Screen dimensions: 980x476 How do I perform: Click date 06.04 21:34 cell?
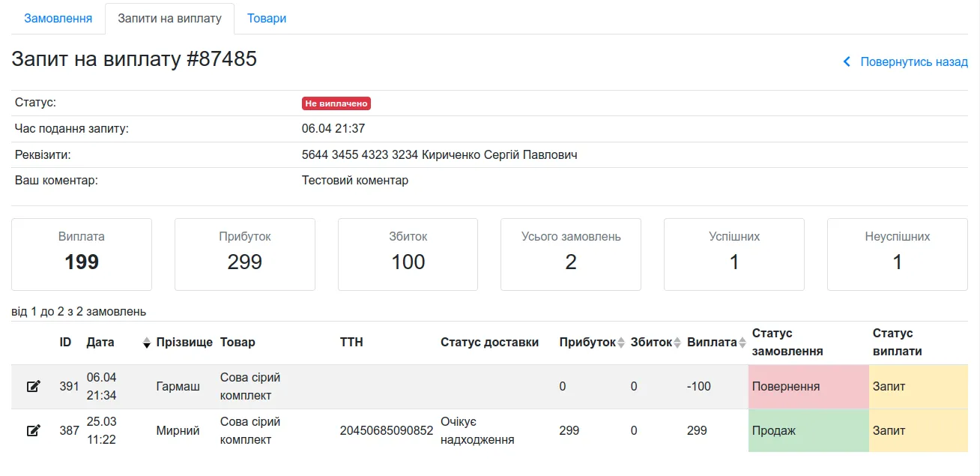point(102,387)
